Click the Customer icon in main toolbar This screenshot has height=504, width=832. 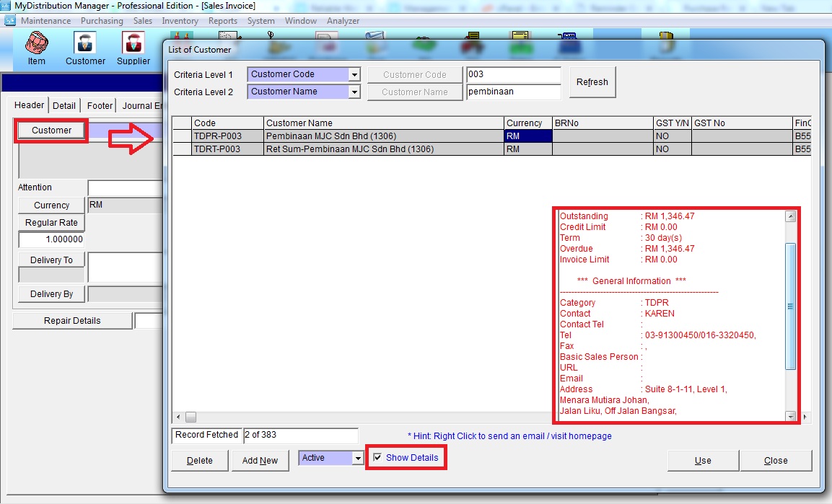point(85,48)
